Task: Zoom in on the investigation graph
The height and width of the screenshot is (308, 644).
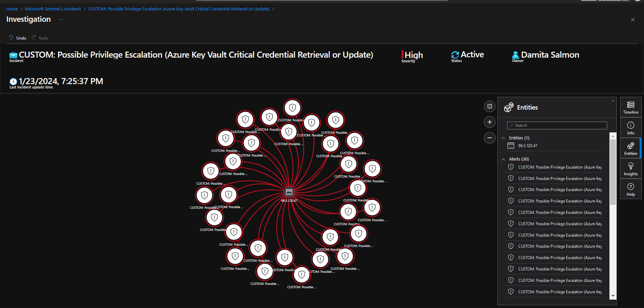Action: coord(490,122)
